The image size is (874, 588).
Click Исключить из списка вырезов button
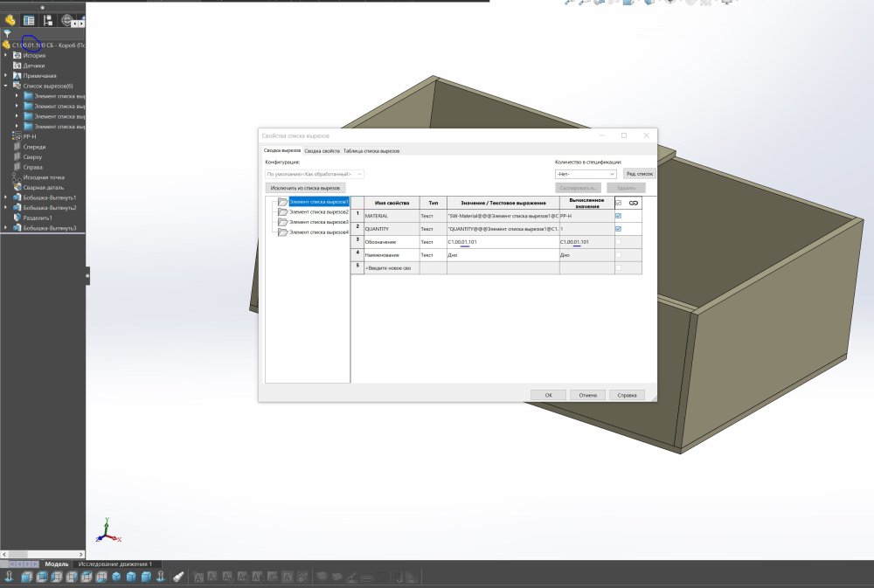click(305, 188)
